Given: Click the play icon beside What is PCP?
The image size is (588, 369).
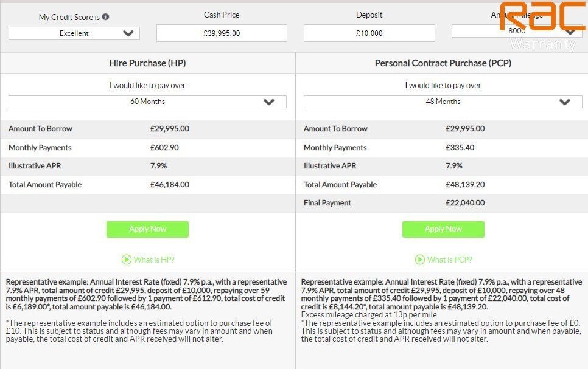Looking at the screenshot, I should click(420, 260).
